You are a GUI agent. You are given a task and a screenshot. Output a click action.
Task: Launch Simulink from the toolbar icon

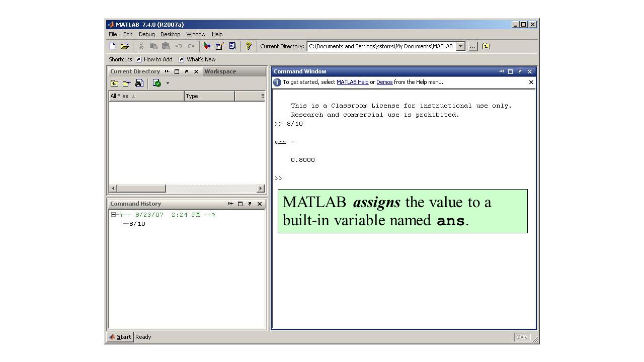click(x=207, y=46)
